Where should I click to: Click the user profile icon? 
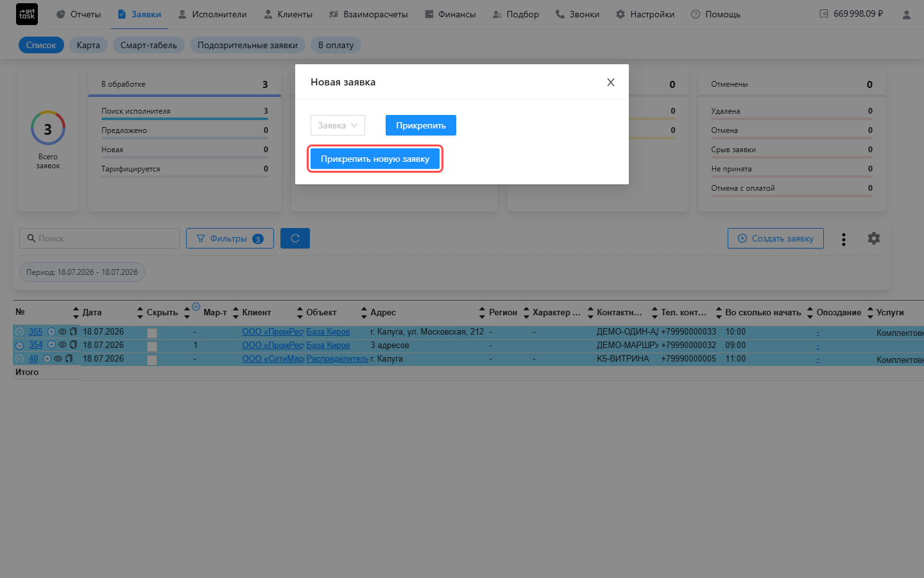tap(906, 14)
